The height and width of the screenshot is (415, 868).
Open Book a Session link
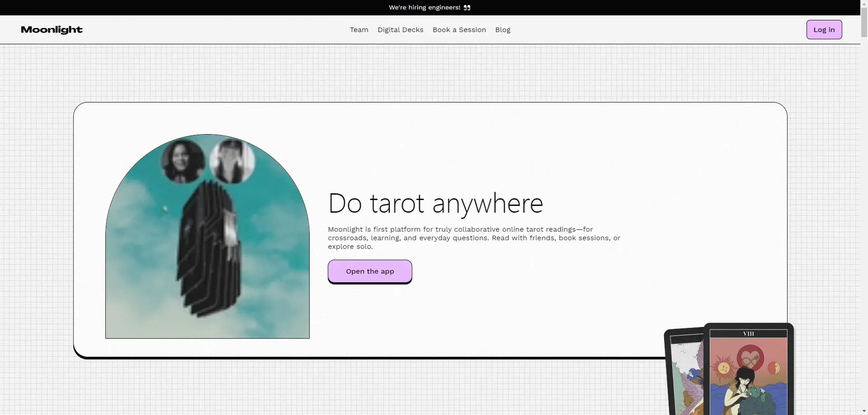pyautogui.click(x=459, y=30)
